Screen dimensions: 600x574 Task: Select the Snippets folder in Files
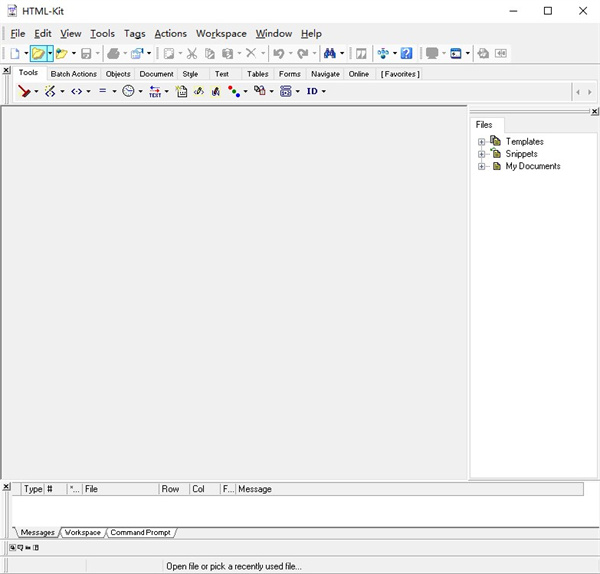point(521,154)
